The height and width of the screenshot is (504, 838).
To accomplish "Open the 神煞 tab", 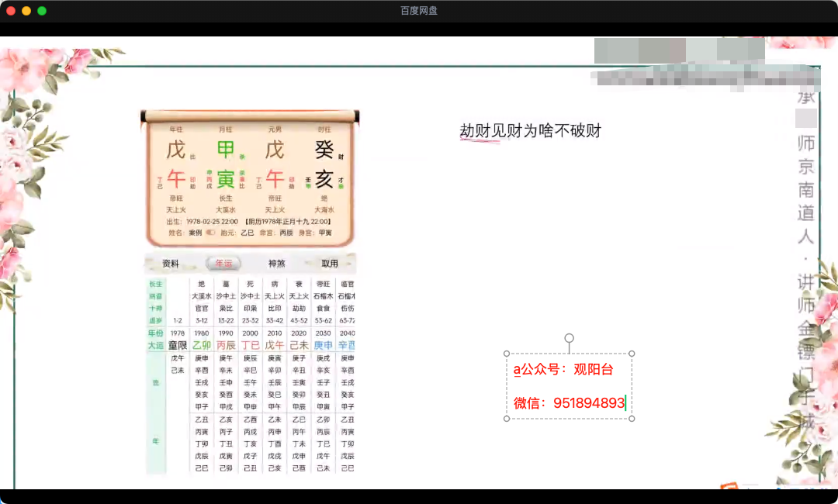I will click(x=277, y=264).
